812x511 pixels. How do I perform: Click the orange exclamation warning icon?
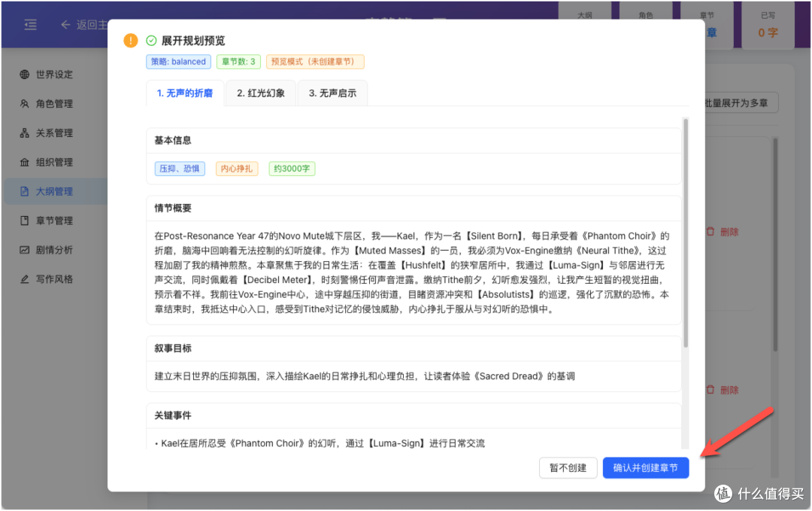coord(131,41)
